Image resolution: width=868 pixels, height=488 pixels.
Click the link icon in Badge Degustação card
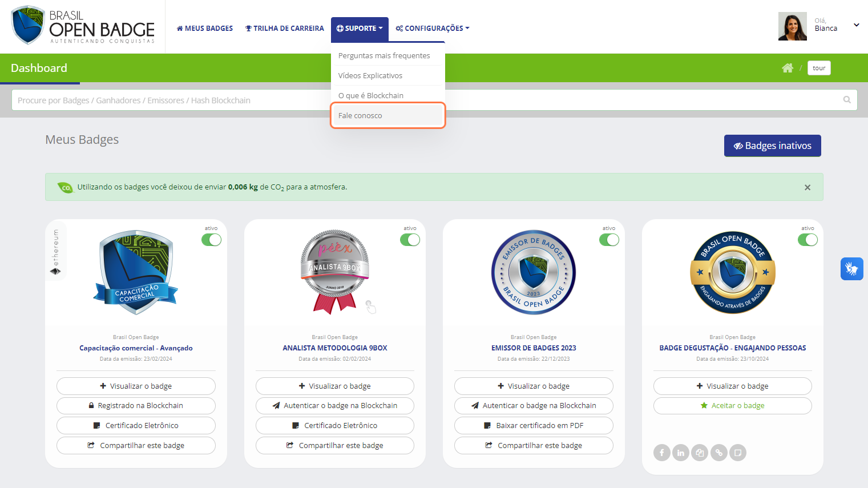click(x=719, y=453)
